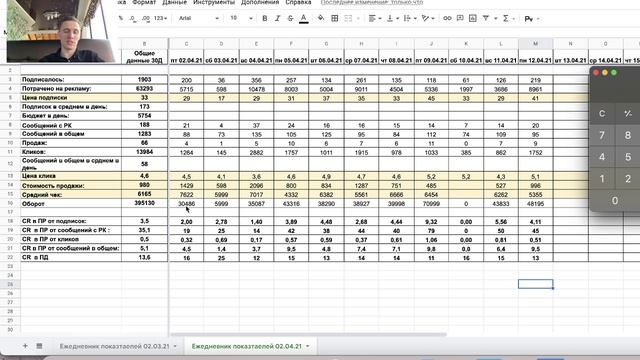Open the text color picker
Image resolution: width=640 pixels, height=360 pixels.
[303, 18]
